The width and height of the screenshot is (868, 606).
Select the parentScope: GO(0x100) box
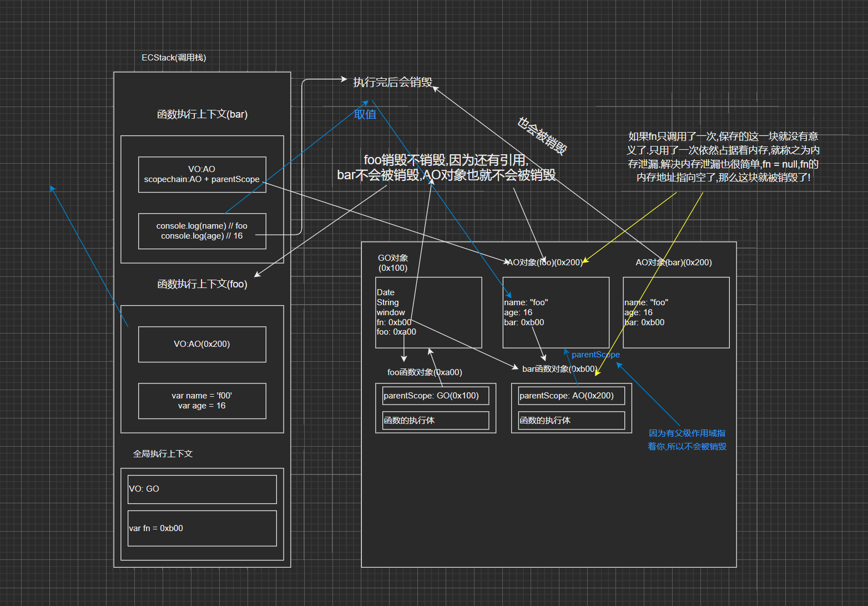pos(436,396)
